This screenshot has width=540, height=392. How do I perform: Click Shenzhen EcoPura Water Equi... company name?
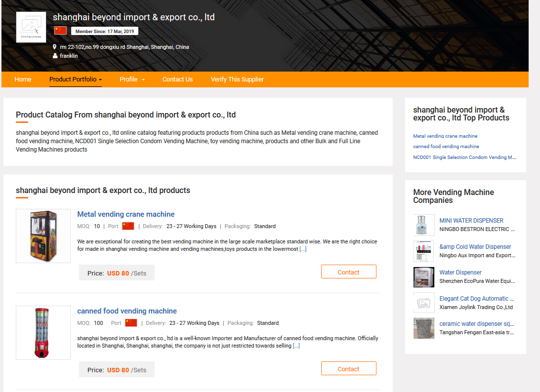tap(477, 281)
